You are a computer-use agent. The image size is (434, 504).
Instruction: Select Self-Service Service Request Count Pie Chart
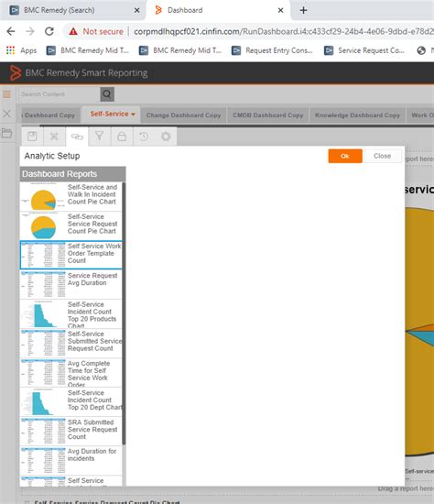71,226
